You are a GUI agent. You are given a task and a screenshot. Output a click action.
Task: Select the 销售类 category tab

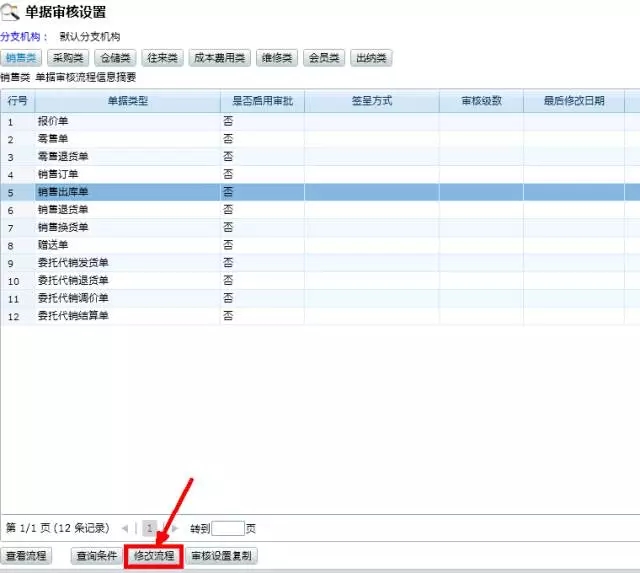click(22, 58)
